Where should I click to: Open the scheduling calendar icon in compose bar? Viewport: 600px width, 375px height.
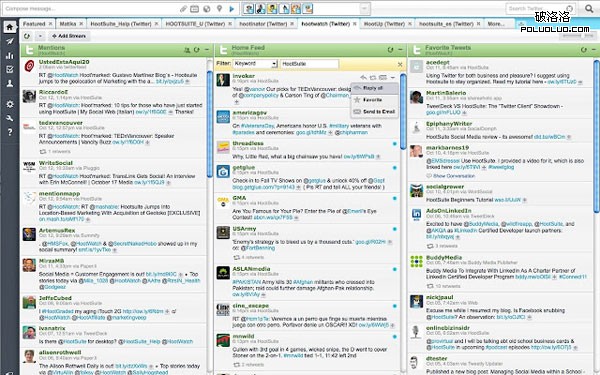195,8
